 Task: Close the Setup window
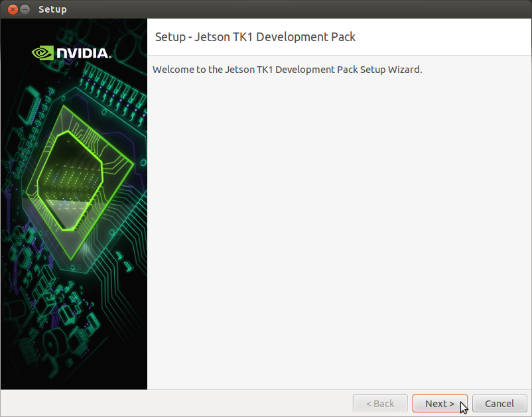click(13, 9)
